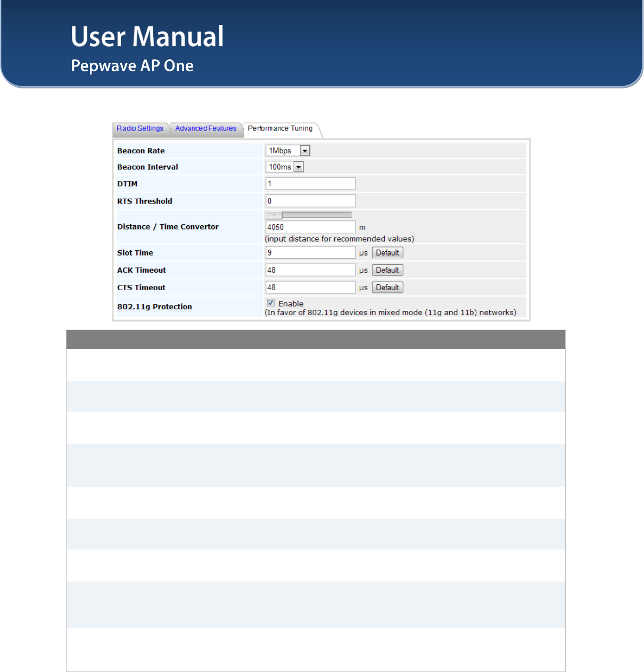Click the DTIM label
This screenshot has height=672, width=644.
coord(127,184)
